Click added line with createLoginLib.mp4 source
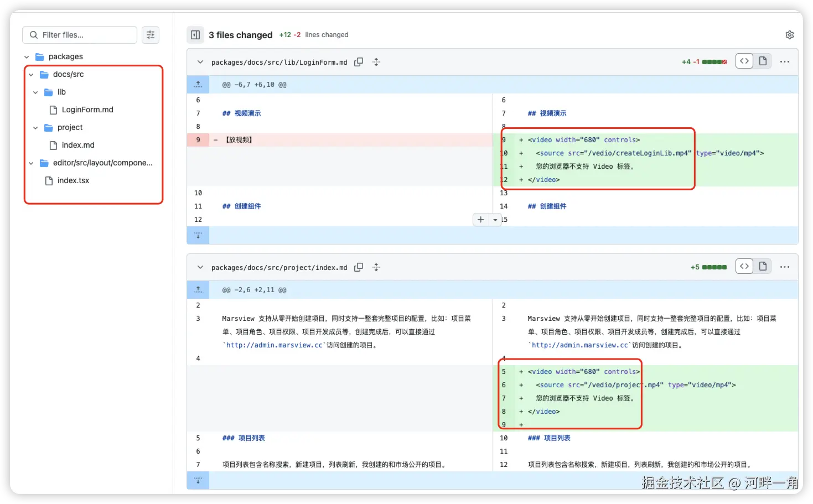Screen dimensions: 813x504 tap(645, 153)
